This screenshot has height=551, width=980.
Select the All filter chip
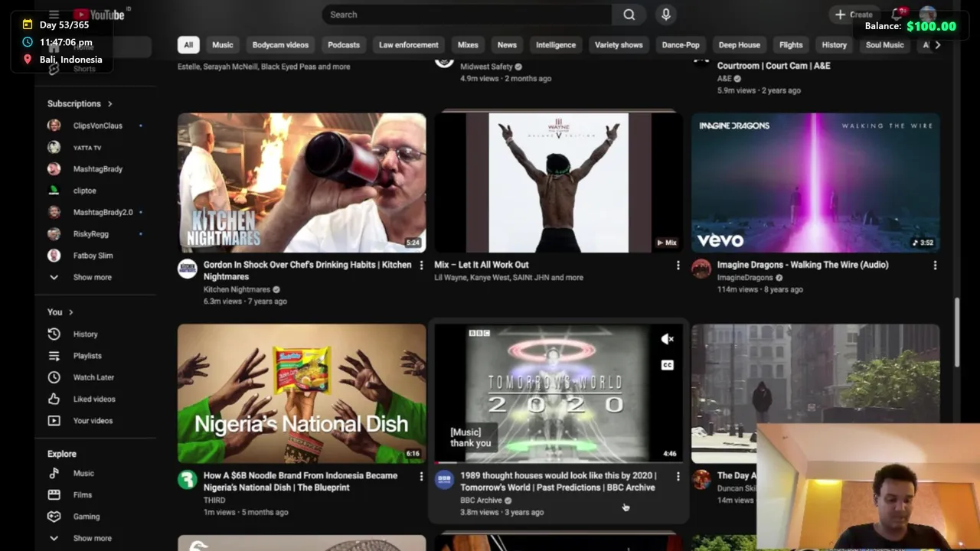pyautogui.click(x=188, y=45)
